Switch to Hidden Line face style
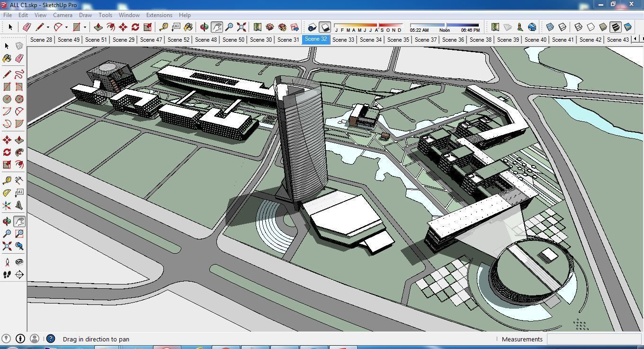Image resolution: width=644 pixels, height=349 pixels. pyautogui.click(x=591, y=27)
